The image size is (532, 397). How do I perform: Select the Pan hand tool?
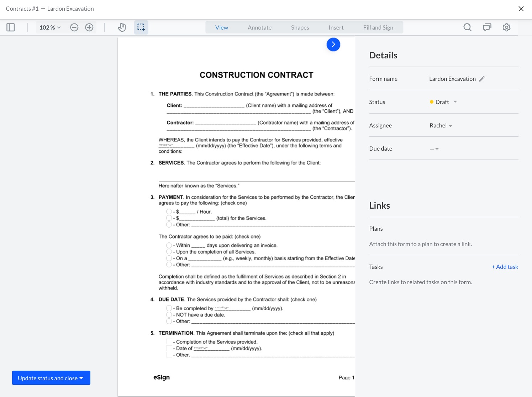coord(122,27)
